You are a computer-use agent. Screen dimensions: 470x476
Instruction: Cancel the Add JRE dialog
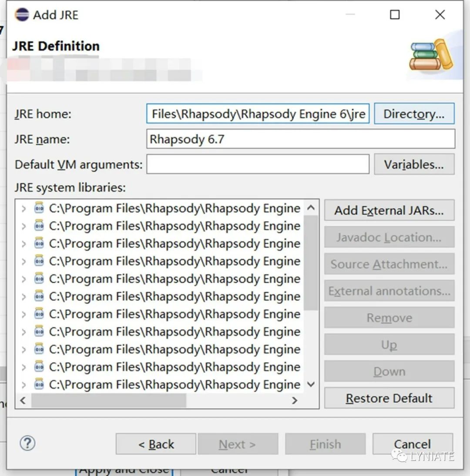point(413,444)
